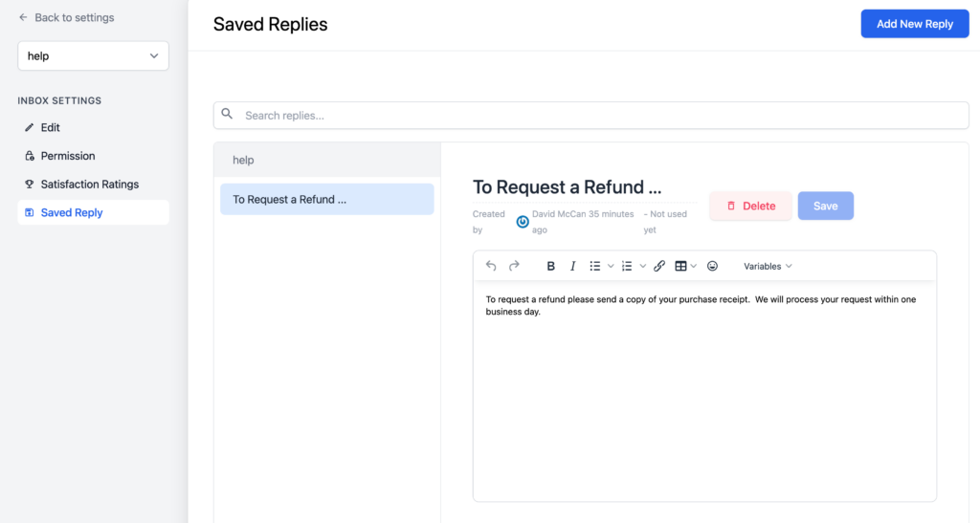Image resolution: width=980 pixels, height=523 pixels.
Task: Click the Saved Replies page heading
Action: pos(270,24)
